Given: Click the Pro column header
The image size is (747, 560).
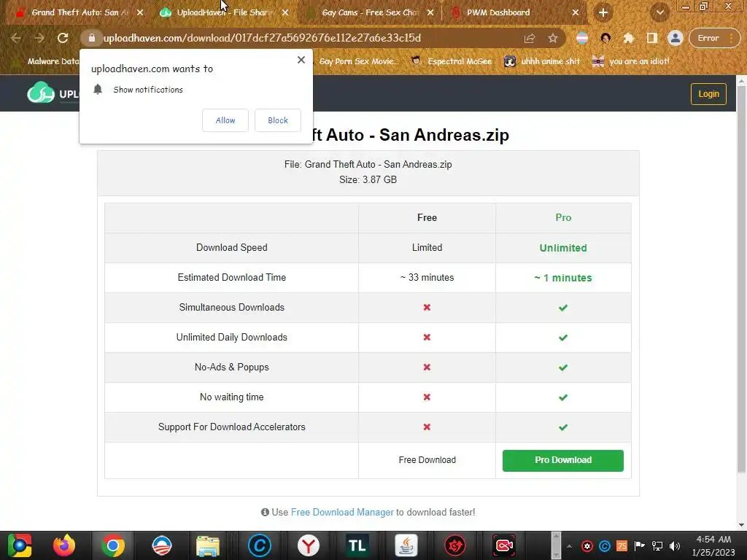Looking at the screenshot, I should click(562, 217).
